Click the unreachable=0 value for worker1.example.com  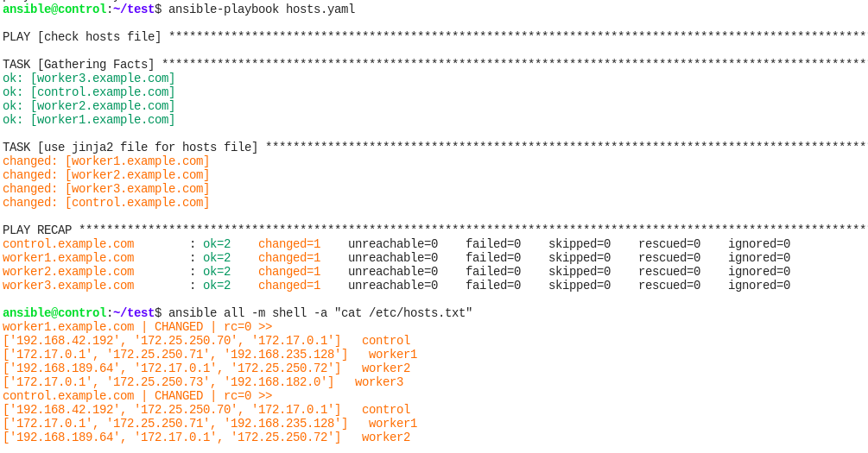[393, 258]
